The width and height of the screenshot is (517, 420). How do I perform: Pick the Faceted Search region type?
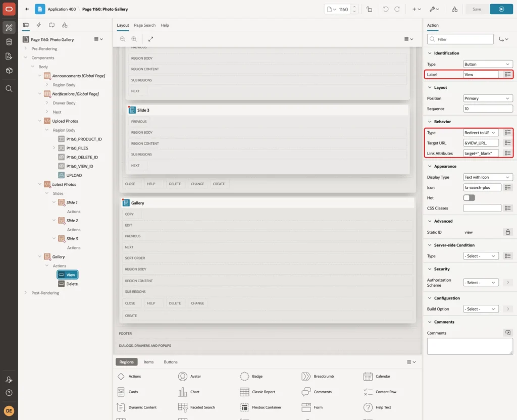(x=196, y=407)
